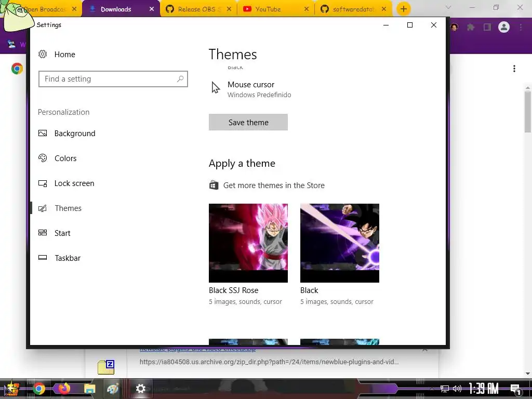
Task: Click the Chrome logo on Downloads page
Action: click(x=17, y=69)
